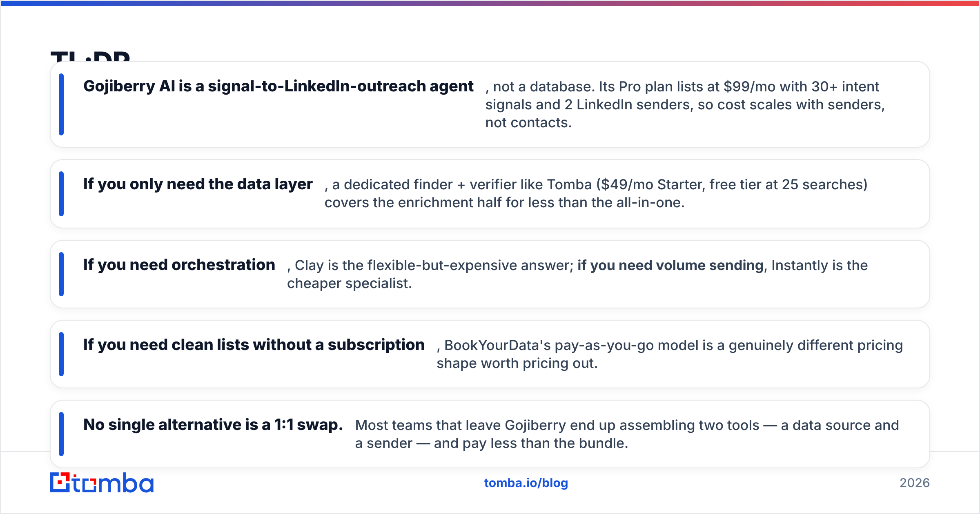Select 'If you only need the data layer' heading

tap(198, 184)
